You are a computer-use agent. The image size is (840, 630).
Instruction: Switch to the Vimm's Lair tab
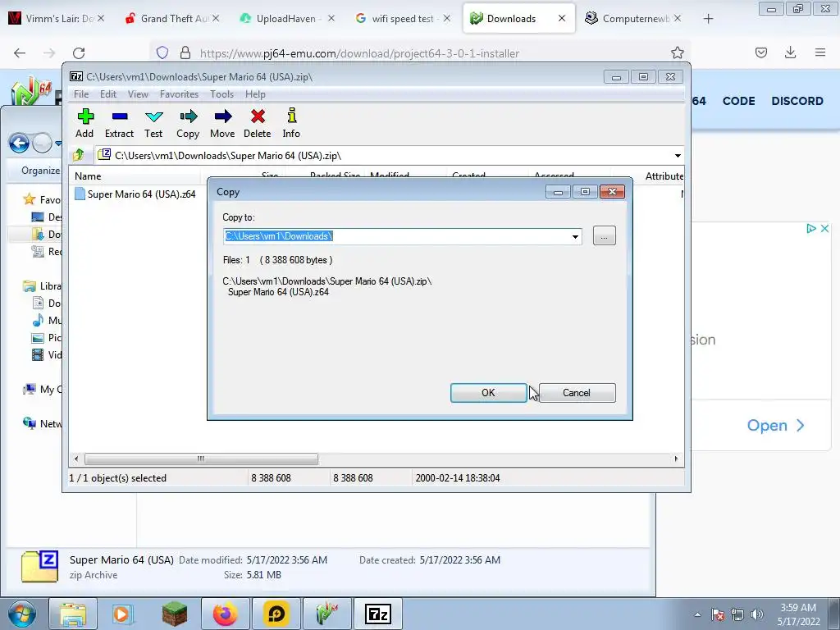coord(56,19)
